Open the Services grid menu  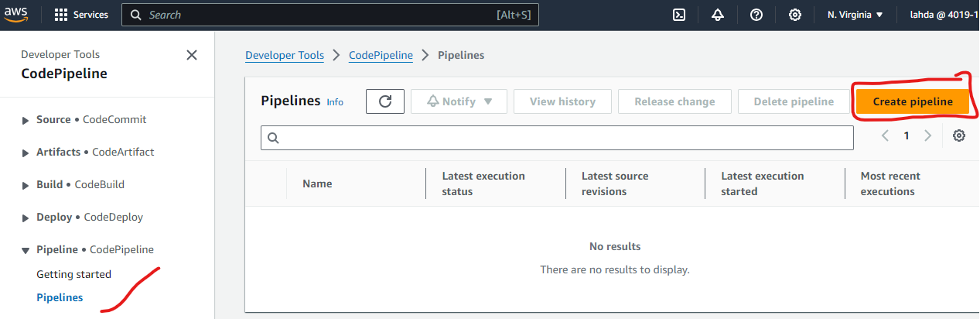[x=81, y=15]
